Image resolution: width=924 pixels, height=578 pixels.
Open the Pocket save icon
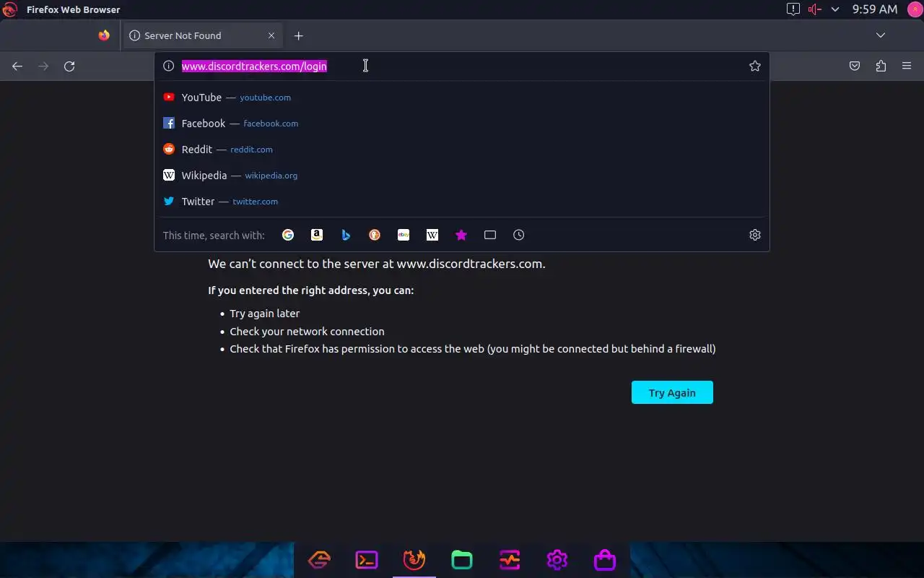(x=855, y=66)
